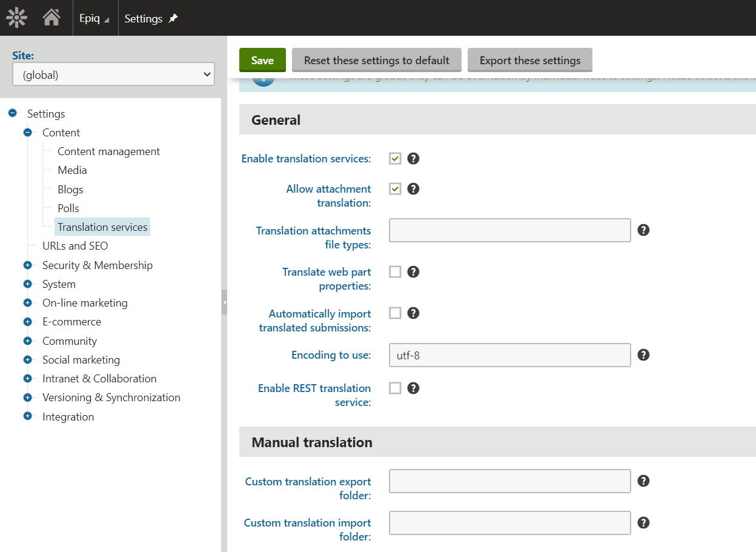Open the Home dashboard icon
The image size is (756, 552).
51,18
